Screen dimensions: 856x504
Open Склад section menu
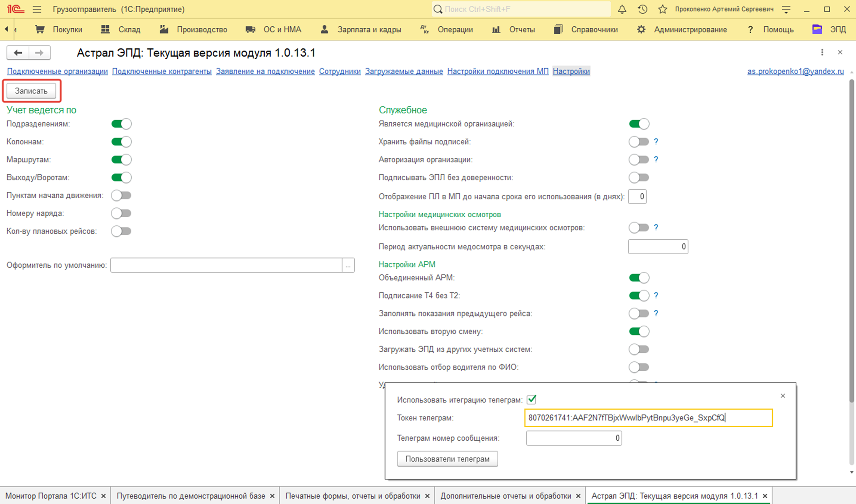tap(121, 29)
